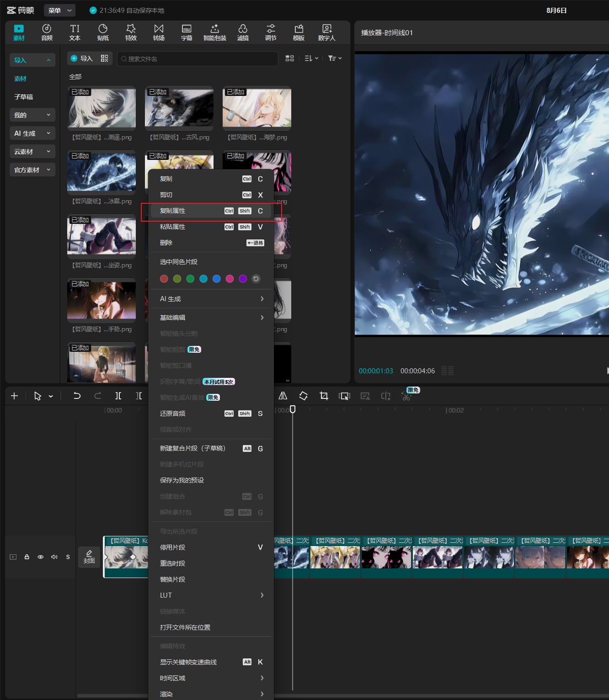Select the 素材 media tab icon
609x700 pixels.
(19, 32)
